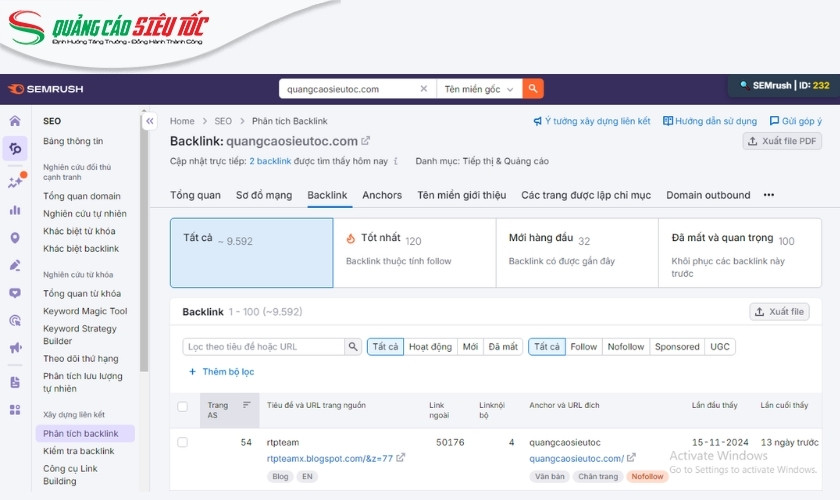This screenshot has height=500, width=840.
Task: Switch to 'Các trang được lập chỉ mục' tab
Action: 586,195
